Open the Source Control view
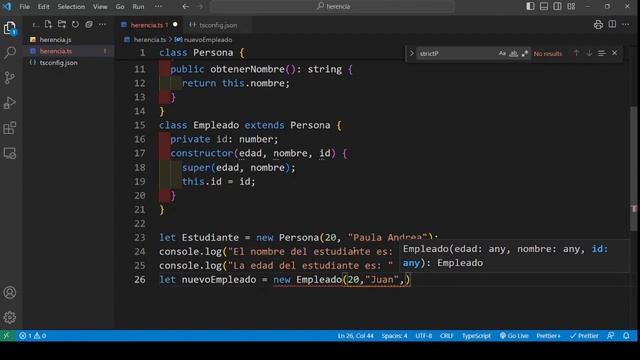The height and width of the screenshot is (360, 640). point(10,78)
